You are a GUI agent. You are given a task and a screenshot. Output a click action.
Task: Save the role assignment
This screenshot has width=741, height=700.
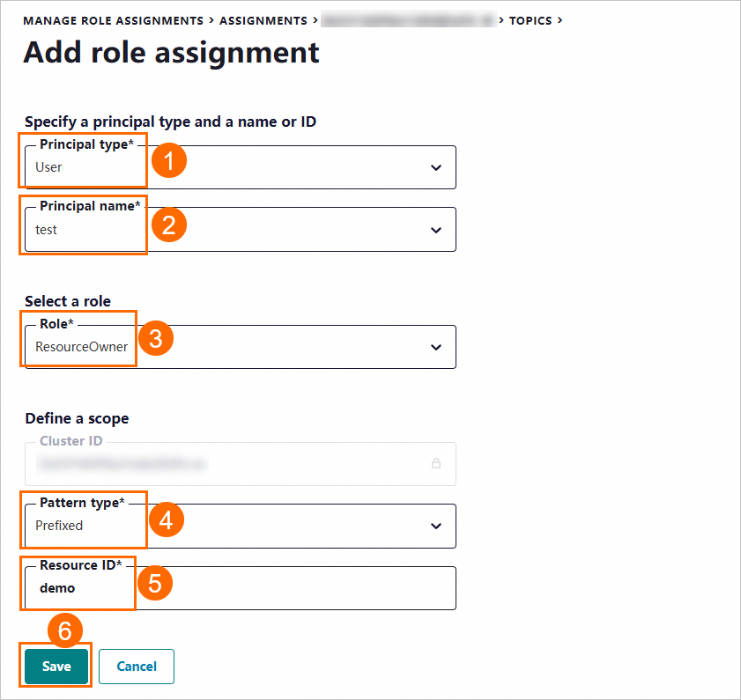coord(56,667)
